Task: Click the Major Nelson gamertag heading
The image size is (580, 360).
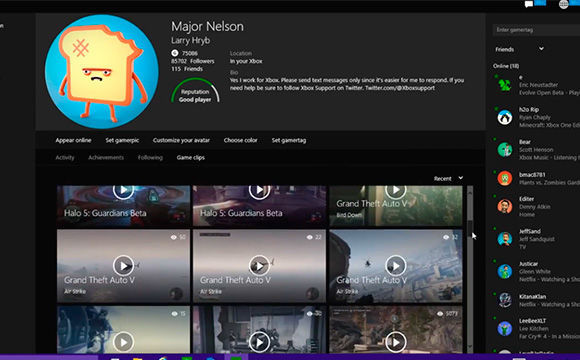Action: [x=207, y=27]
